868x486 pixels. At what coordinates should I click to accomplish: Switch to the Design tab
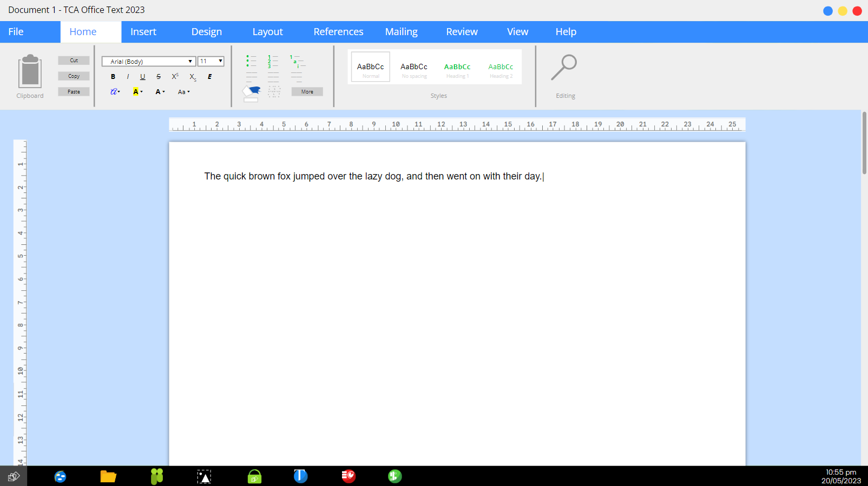207,32
